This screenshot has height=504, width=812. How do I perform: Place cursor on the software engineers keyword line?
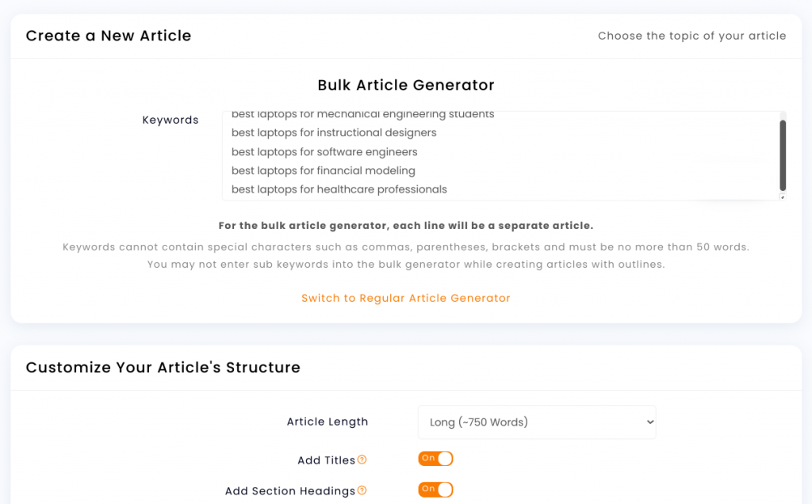coord(324,151)
